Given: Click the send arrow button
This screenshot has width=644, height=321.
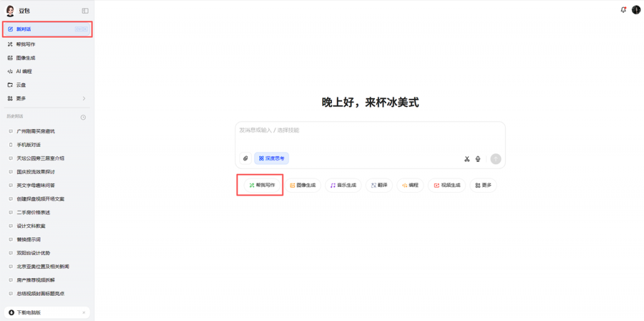Looking at the screenshot, I should point(496,159).
